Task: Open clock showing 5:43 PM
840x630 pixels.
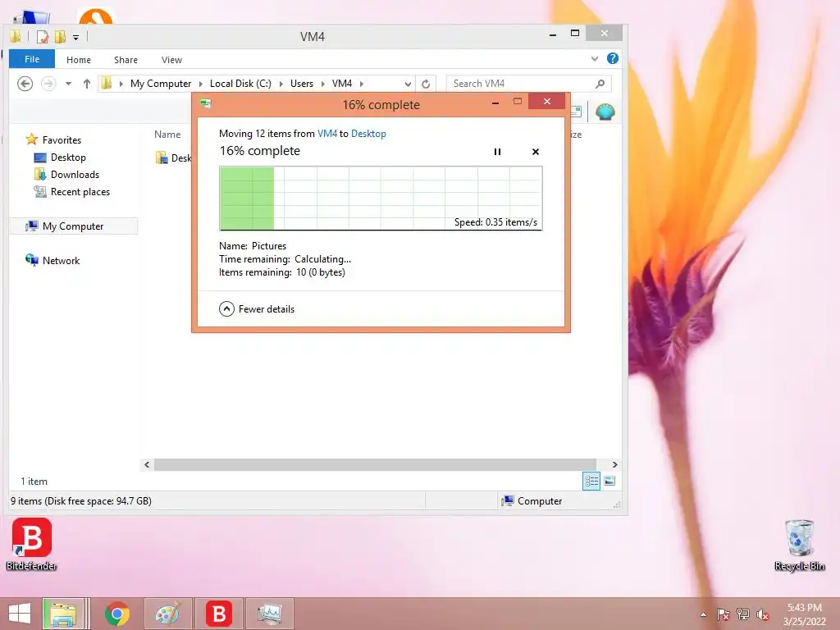Action: [805, 614]
